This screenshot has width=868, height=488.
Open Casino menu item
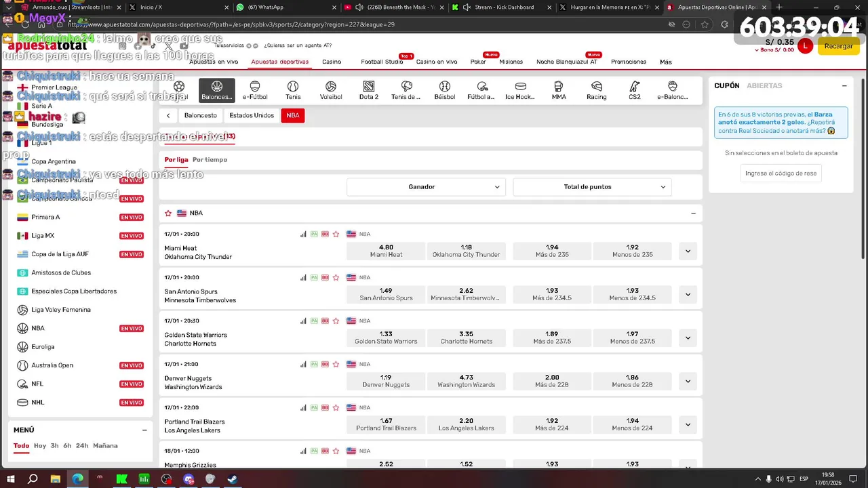(x=332, y=62)
